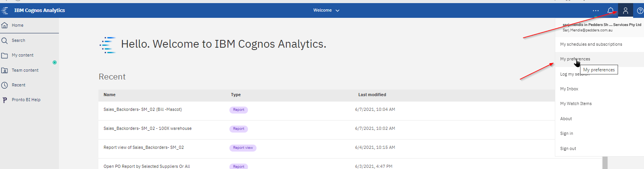Click the Report view type tag

point(243,148)
